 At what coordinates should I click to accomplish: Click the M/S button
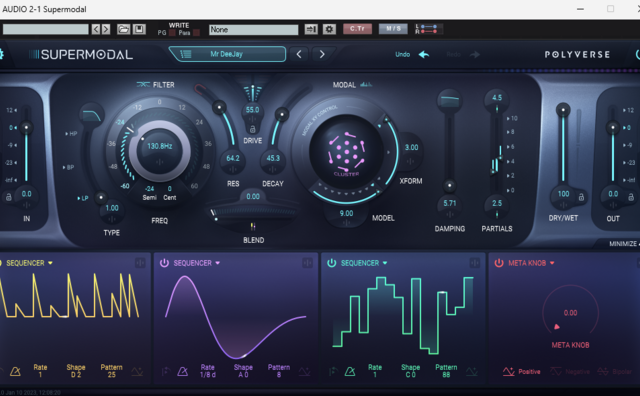pos(393,29)
